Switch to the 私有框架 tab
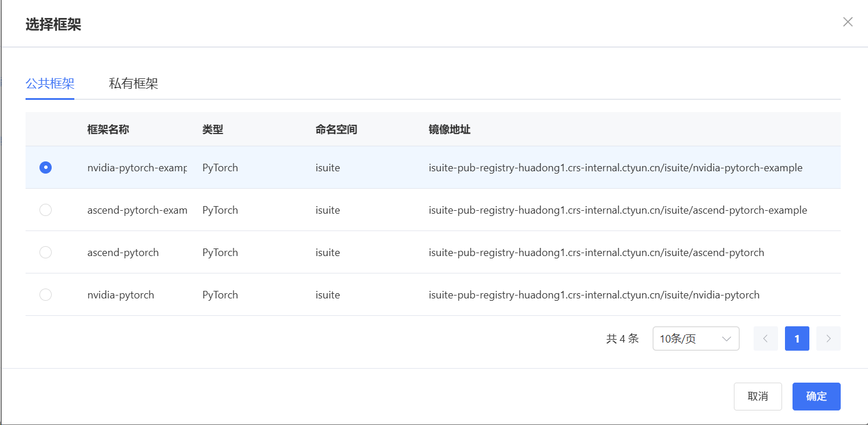 [x=134, y=84]
